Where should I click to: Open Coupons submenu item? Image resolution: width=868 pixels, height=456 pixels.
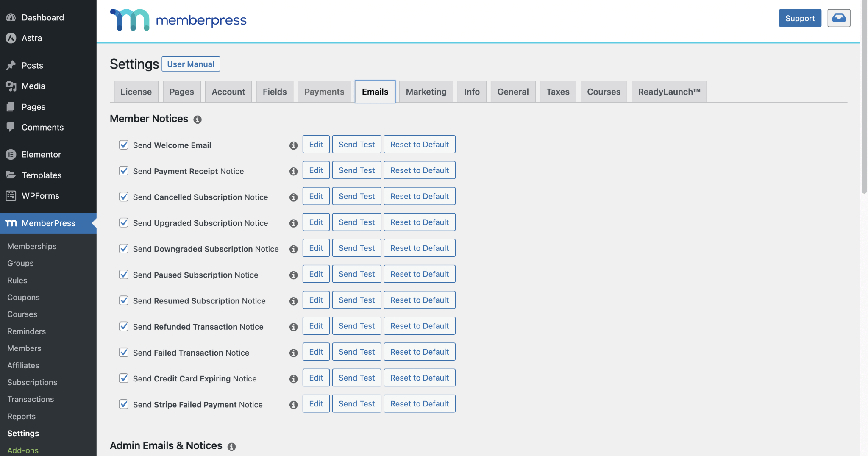coord(23,297)
